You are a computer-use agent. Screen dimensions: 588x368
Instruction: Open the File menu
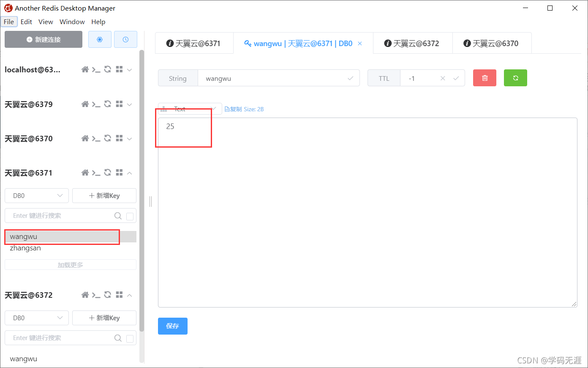(x=9, y=22)
